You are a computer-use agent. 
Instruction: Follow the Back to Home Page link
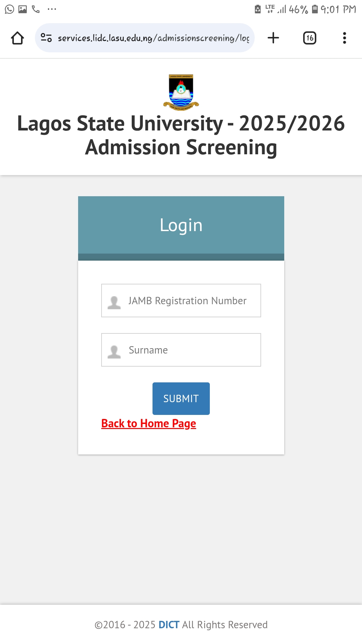click(x=148, y=424)
